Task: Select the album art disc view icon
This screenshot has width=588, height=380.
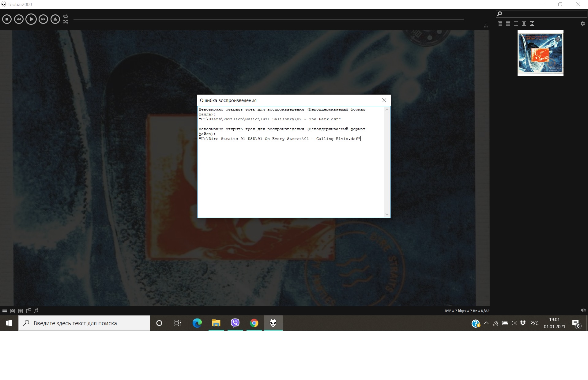Action: pyautogui.click(x=13, y=311)
